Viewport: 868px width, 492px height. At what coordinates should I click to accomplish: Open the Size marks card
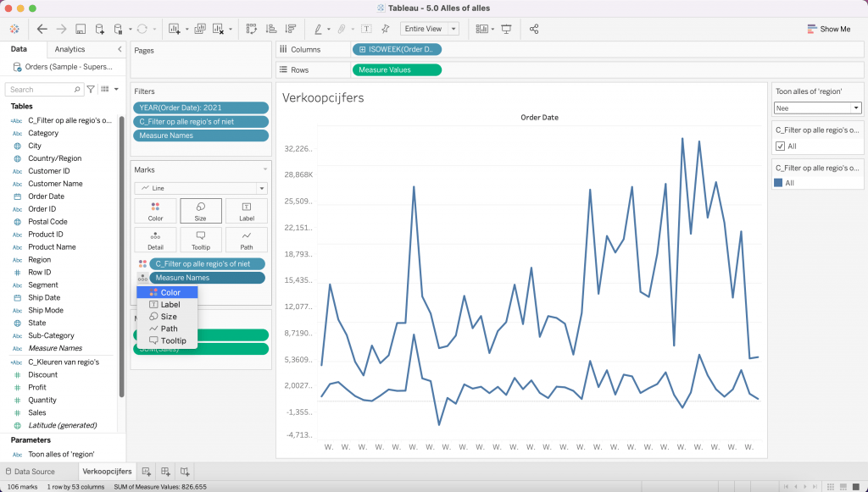[200, 210]
